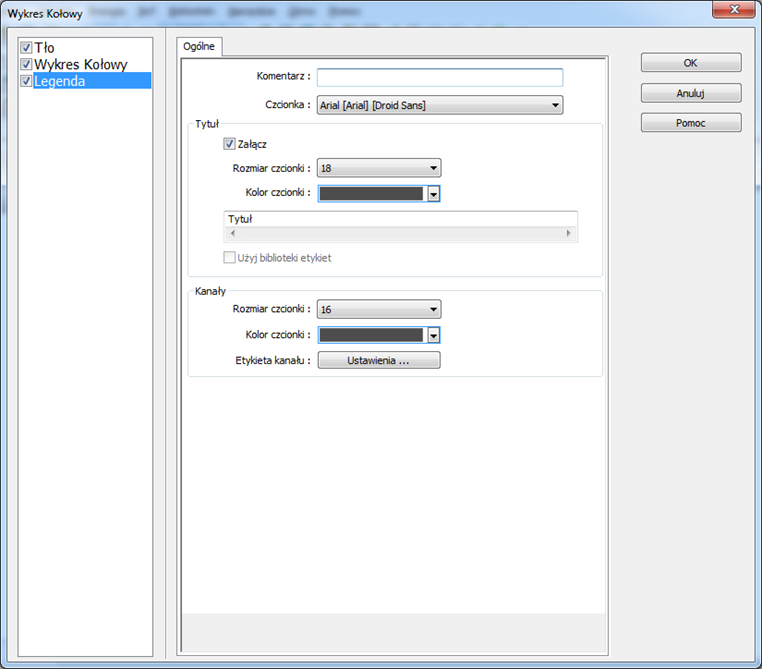Toggle the Wykres Kołowy checkbox
Screen dimensions: 762x669
(26, 64)
